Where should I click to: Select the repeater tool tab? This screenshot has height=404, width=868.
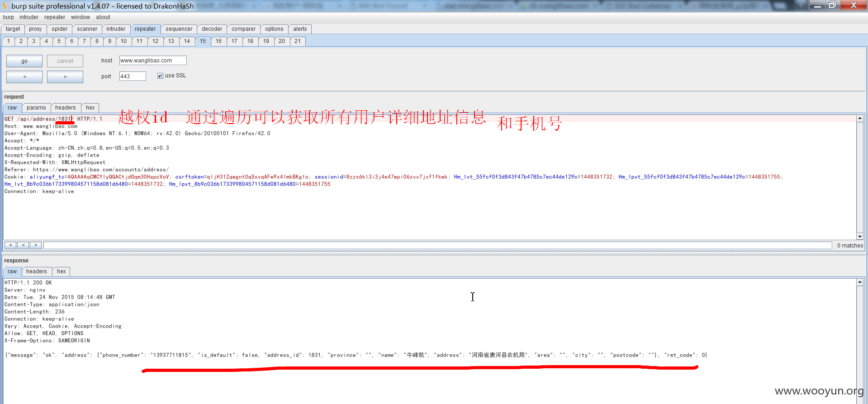click(x=145, y=29)
